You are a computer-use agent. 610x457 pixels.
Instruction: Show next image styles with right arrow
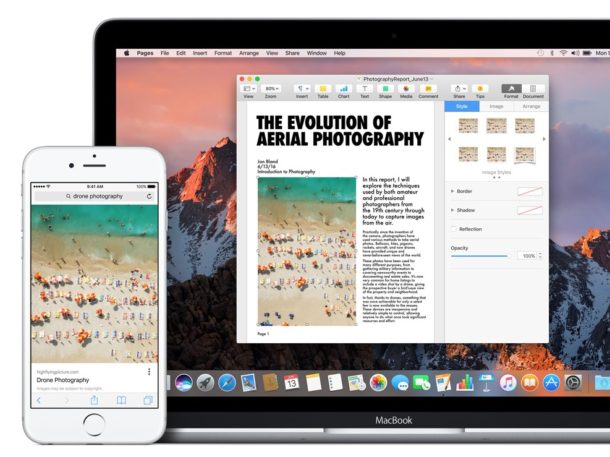click(x=544, y=139)
